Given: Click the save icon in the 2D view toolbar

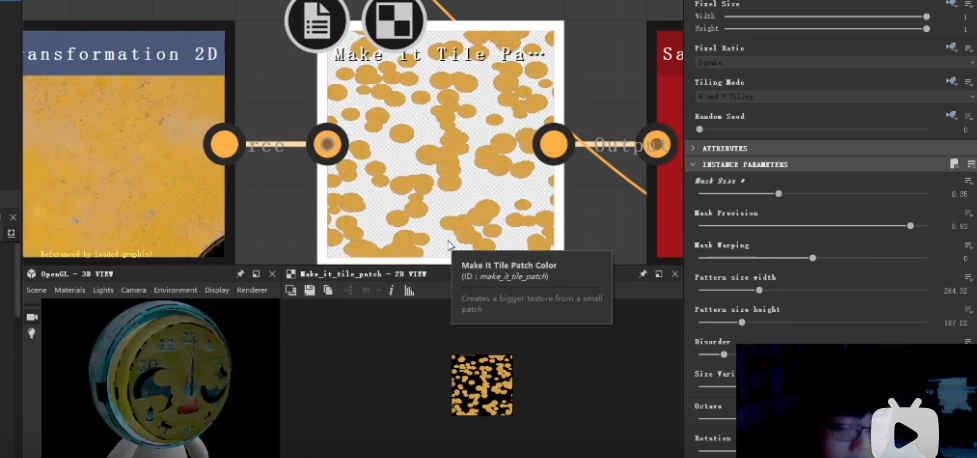Looking at the screenshot, I should click(x=310, y=290).
